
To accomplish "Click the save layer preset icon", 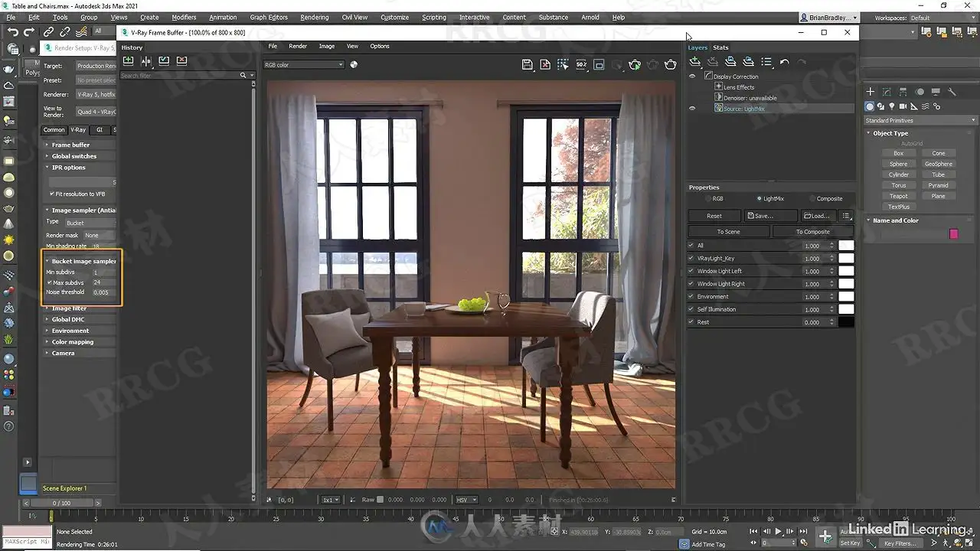I will coord(730,62).
